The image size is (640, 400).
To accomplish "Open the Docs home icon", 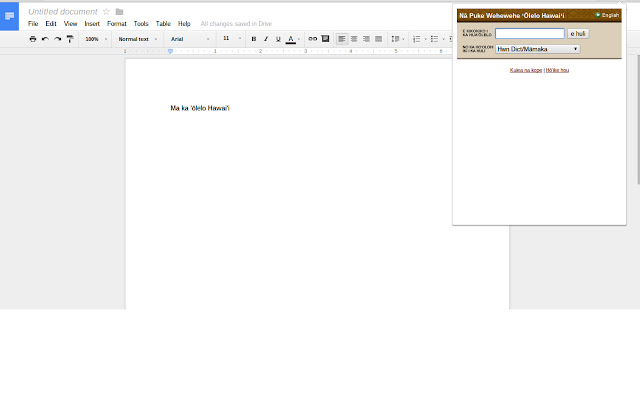I will tap(9, 16).
